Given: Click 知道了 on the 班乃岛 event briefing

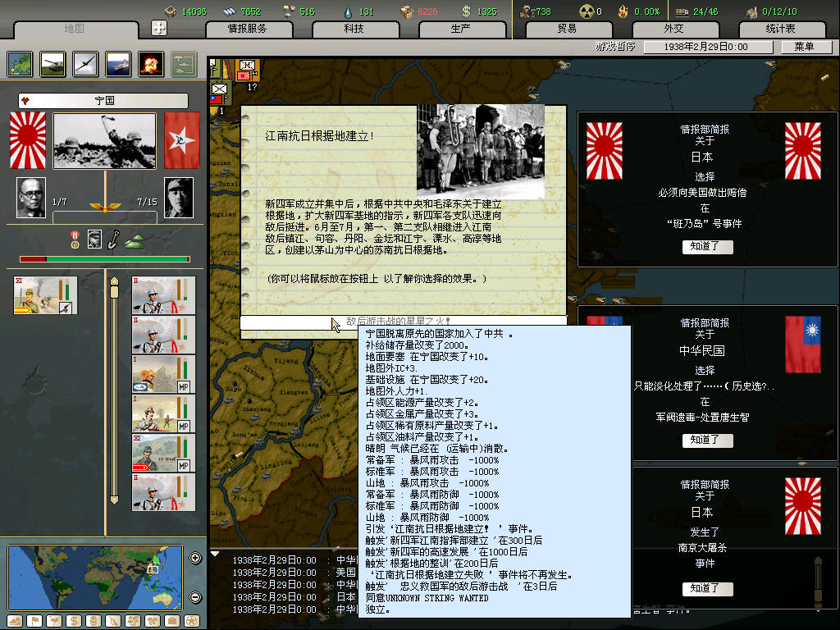Looking at the screenshot, I should pyautogui.click(x=707, y=246).
